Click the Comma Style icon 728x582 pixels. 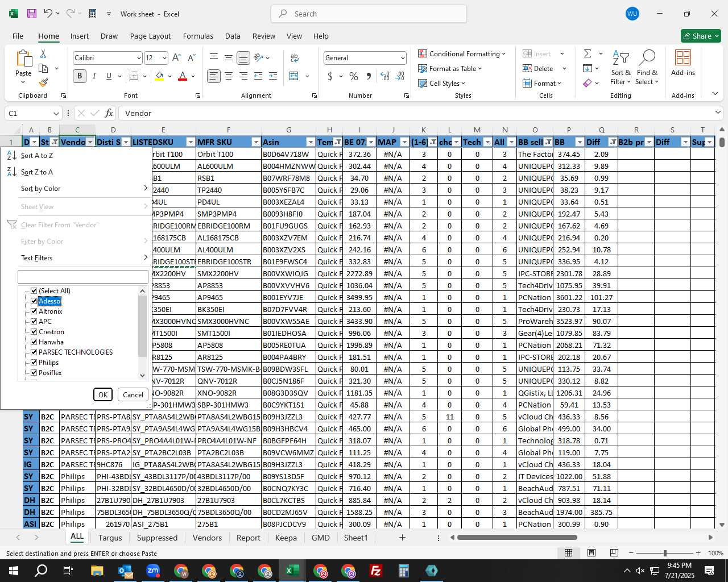point(369,76)
